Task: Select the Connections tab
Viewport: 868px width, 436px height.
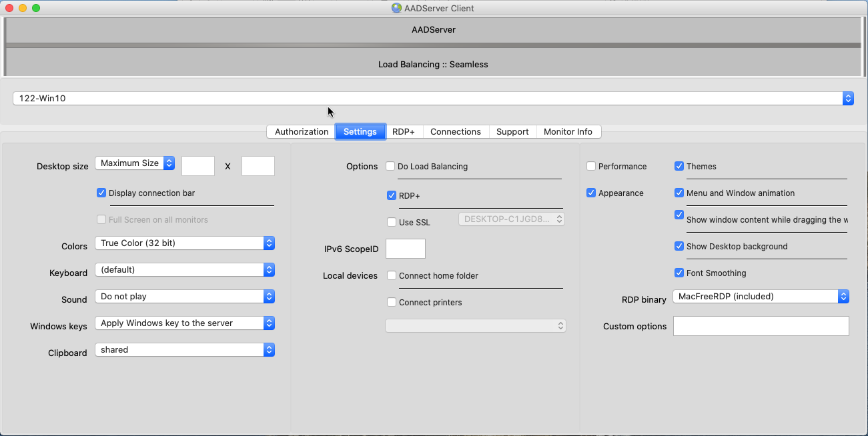Action: (x=456, y=132)
